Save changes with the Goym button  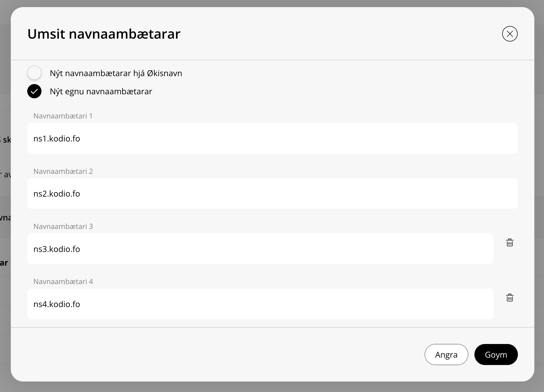(496, 355)
